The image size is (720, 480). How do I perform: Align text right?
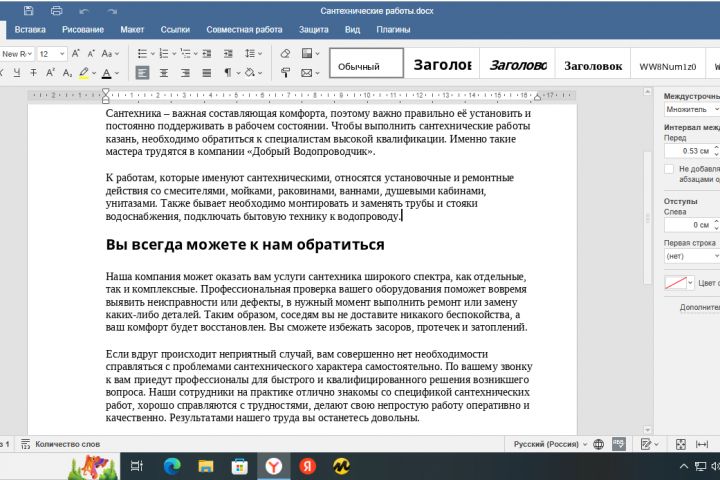[186, 73]
